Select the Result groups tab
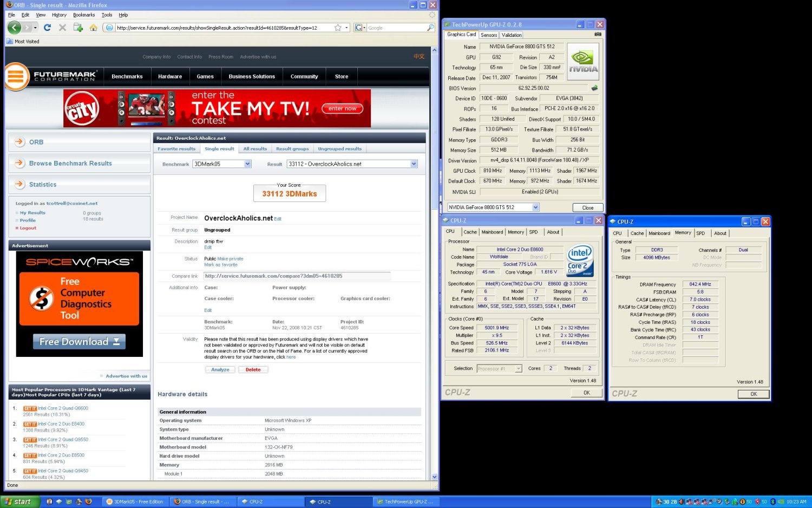 pos(292,148)
